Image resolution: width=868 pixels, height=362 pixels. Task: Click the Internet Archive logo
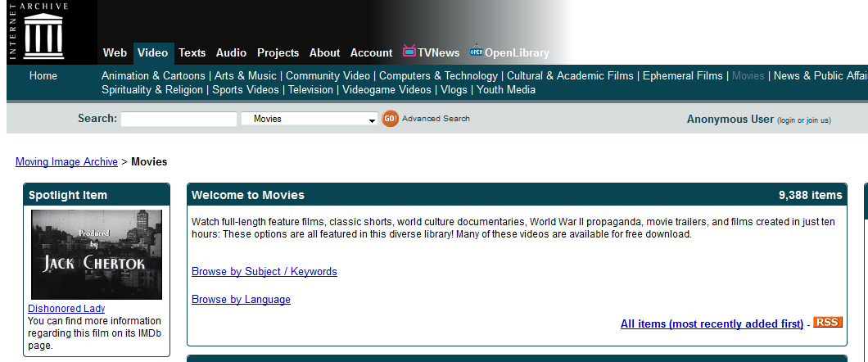pyautogui.click(x=38, y=30)
